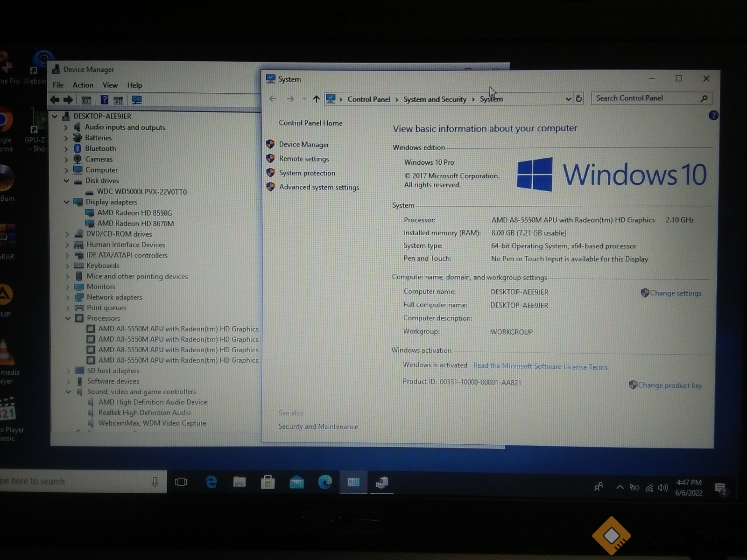Click the Properties icon in Device Manager toolbar
Screen dimensions: 747x560
pos(86,100)
